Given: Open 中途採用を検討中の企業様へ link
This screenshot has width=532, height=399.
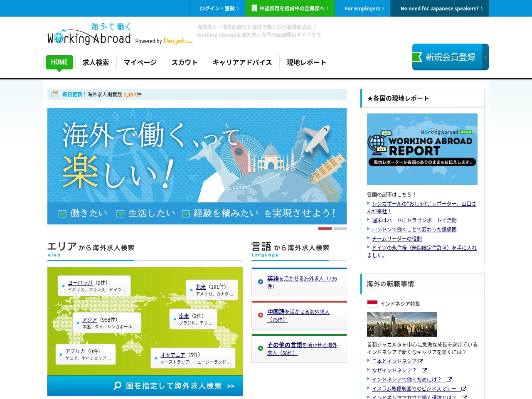Looking at the screenshot, I should [x=290, y=8].
